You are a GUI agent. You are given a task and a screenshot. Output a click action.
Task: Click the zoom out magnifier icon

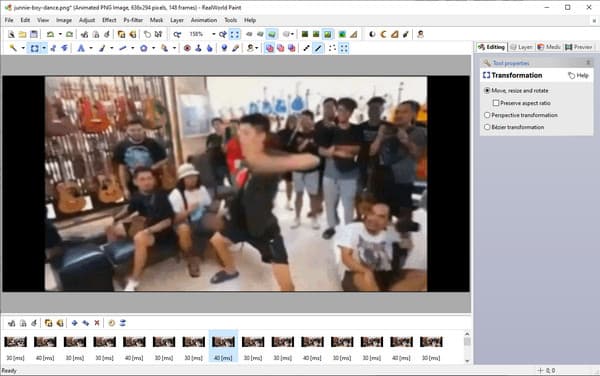point(177,34)
